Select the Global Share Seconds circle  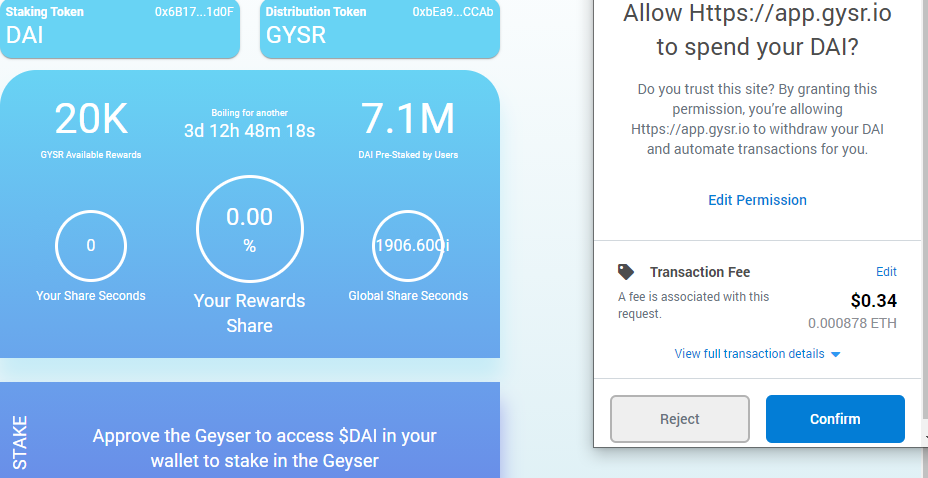point(408,246)
